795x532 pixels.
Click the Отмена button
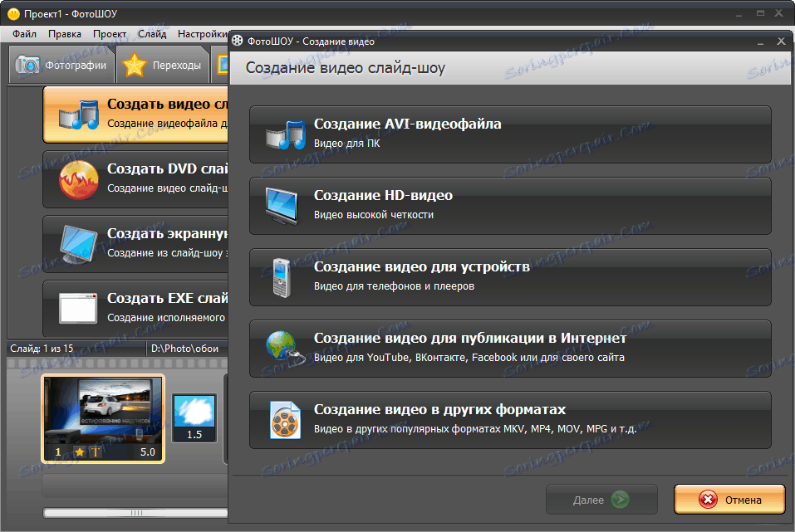click(x=729, y=500)
